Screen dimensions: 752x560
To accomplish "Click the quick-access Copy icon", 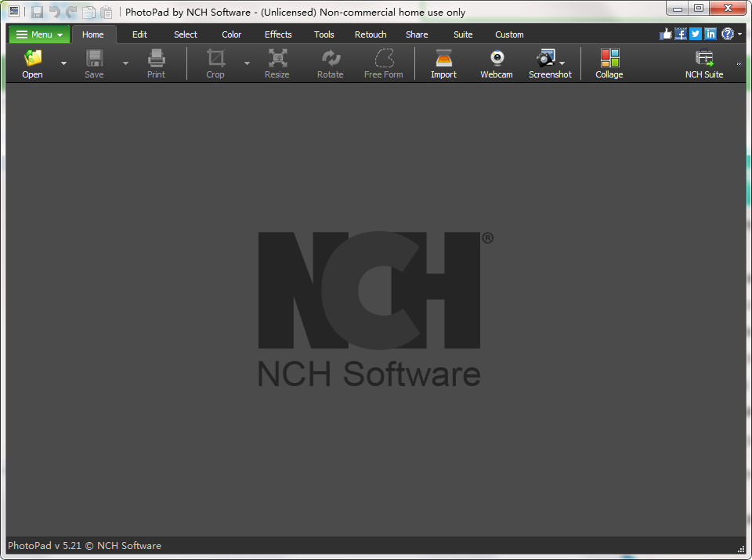I will click(89, 12).
